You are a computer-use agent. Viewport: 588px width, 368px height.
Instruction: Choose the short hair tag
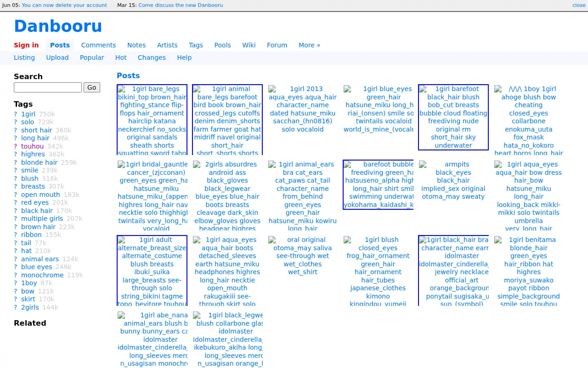[x=36, y=130]
